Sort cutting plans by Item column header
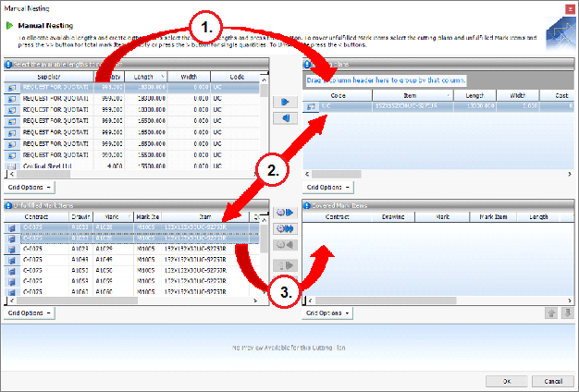The width and height of the screenshot is (579, 392). pos(405,94)
